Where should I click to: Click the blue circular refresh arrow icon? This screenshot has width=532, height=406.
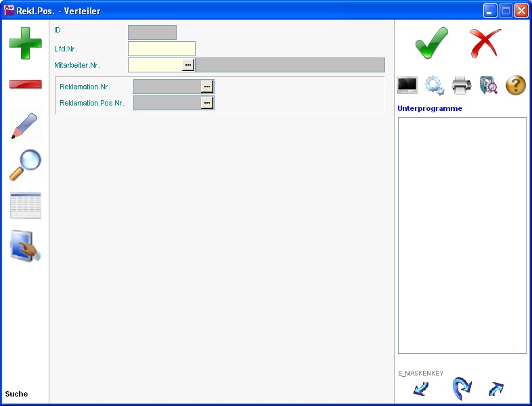coord(461,389)
